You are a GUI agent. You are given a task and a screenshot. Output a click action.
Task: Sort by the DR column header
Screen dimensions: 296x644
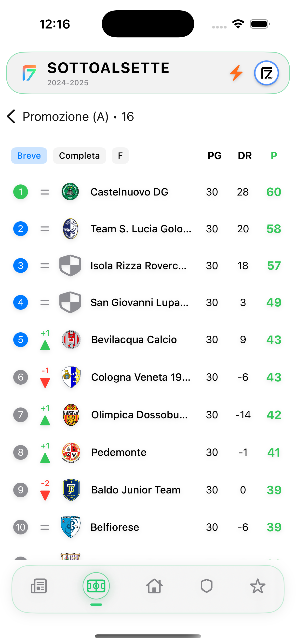pyautogui.click(x=244, y=155)
